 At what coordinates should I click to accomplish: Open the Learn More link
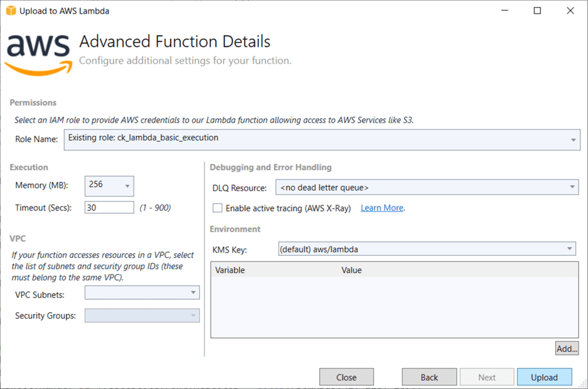point(382,208)
